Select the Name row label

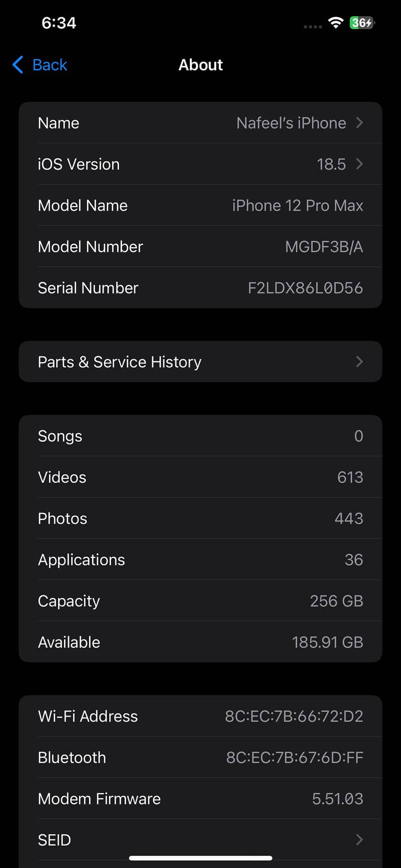[x=59, y=123]
